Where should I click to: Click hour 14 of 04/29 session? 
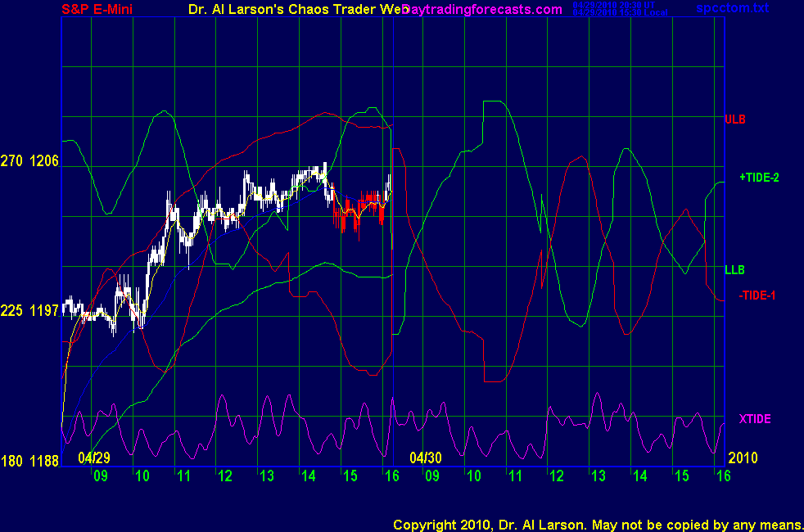(309, 476)
